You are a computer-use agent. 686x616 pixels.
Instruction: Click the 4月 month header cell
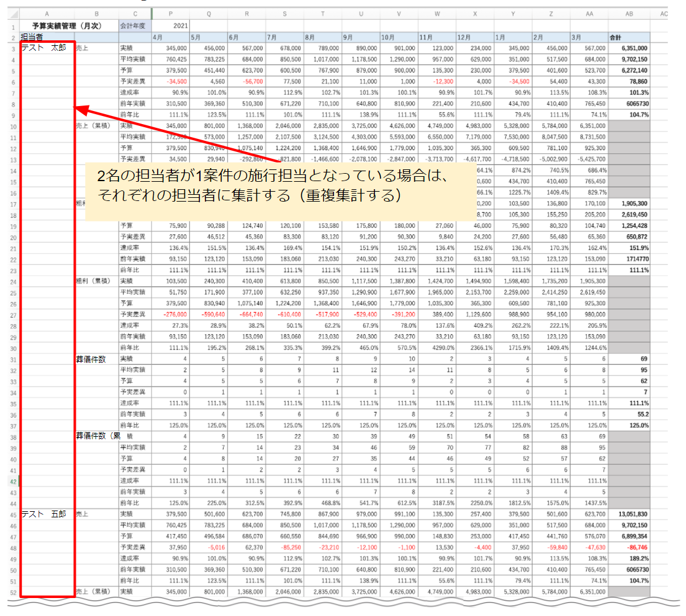(170, 37)
